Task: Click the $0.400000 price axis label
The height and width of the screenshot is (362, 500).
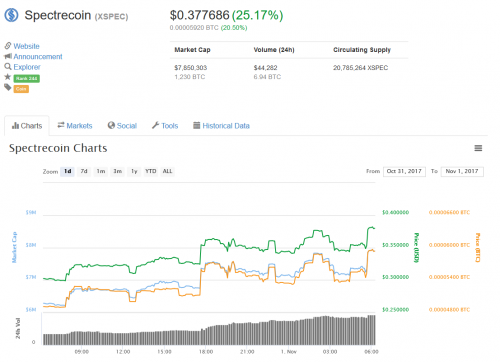Action: coord(395,212)
